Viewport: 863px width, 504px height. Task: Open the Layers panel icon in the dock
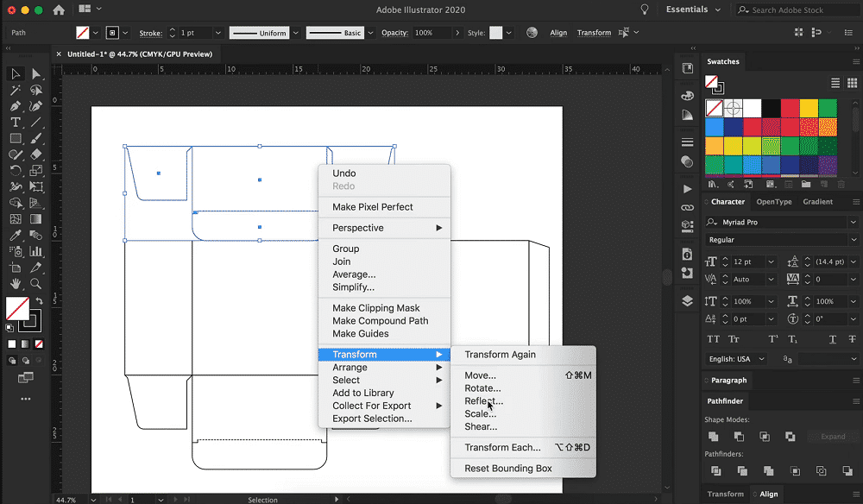[x=687, y=301]
